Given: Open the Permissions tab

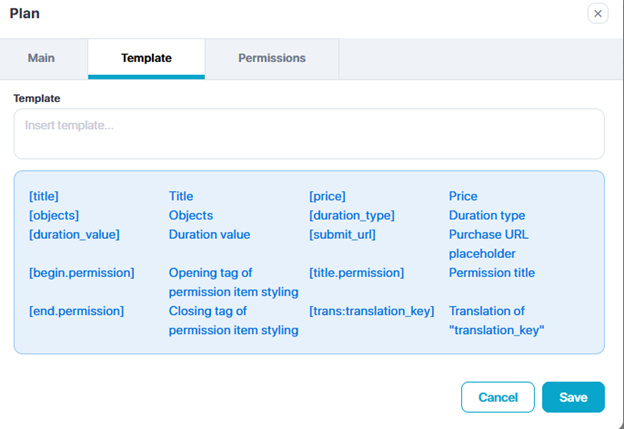Looking at the screenshot, I should (272, 58).
